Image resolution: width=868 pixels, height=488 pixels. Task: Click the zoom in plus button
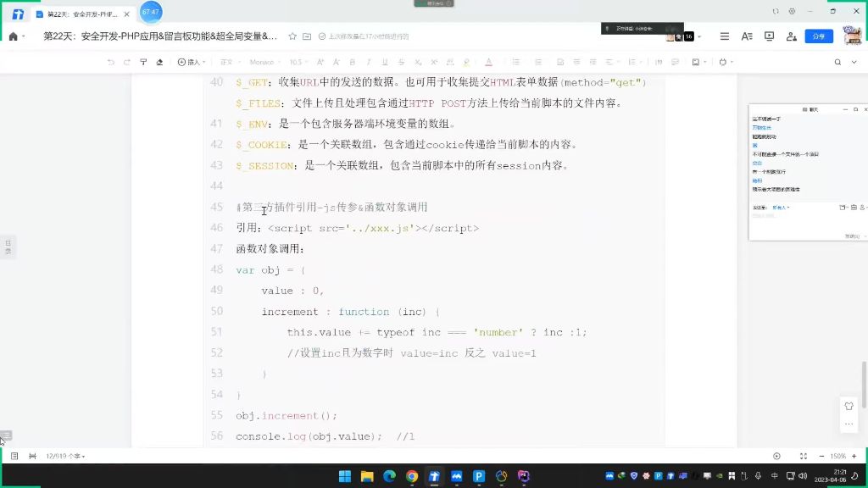coord(854,456)
